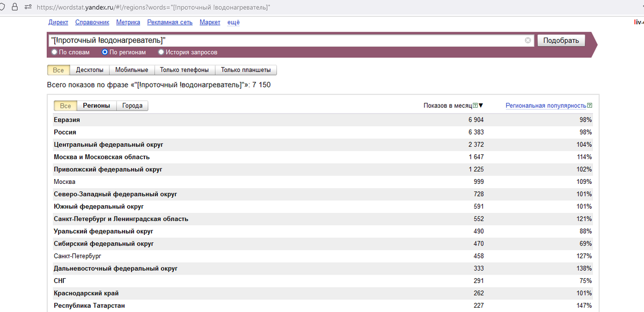
Task: Click the Южный федеральный округ row
Action: pos(323,206)
